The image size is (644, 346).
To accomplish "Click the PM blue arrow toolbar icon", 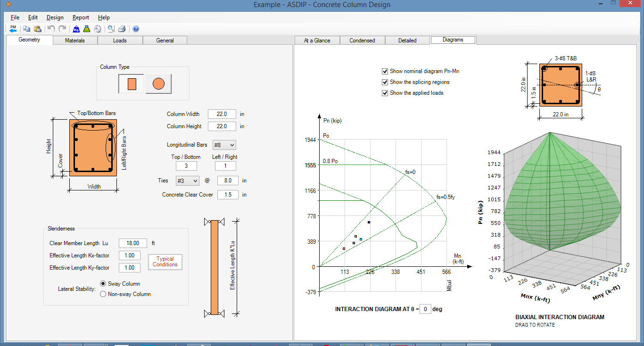I will 13,29.
